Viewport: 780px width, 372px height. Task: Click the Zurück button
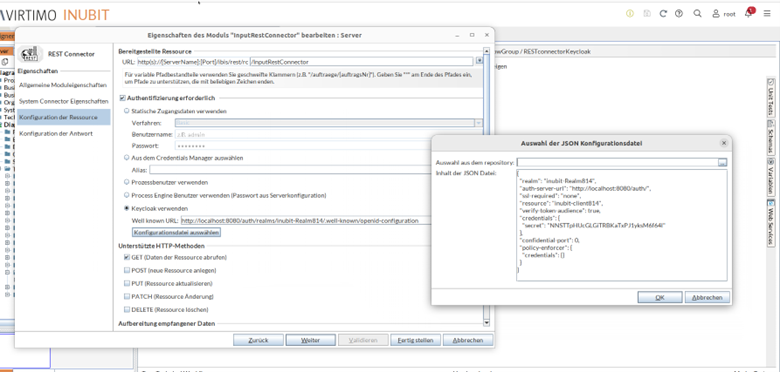click(258, 340)
